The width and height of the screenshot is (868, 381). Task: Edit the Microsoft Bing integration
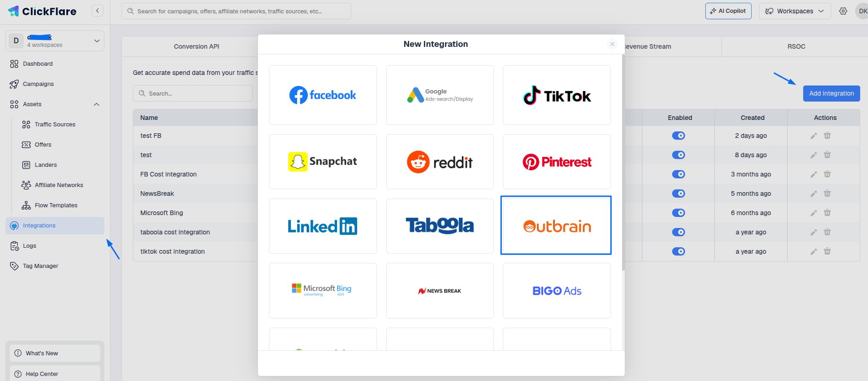click(814, 213)
